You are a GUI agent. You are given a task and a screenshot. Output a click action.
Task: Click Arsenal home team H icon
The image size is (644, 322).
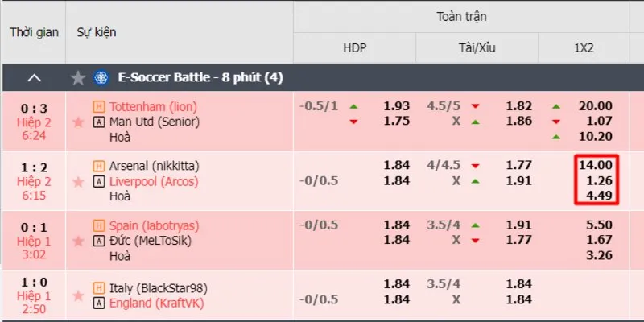tap(99, 166)
